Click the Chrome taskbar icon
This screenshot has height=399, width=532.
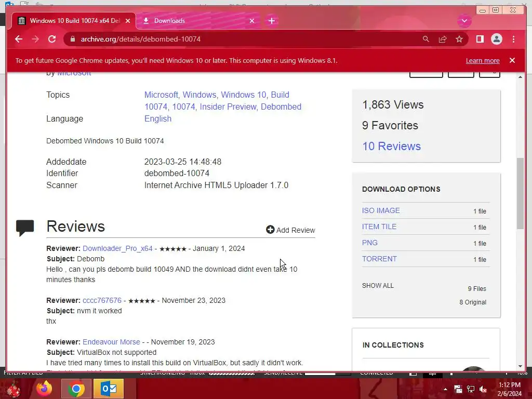pyautogui.click(x=76, y=389)
